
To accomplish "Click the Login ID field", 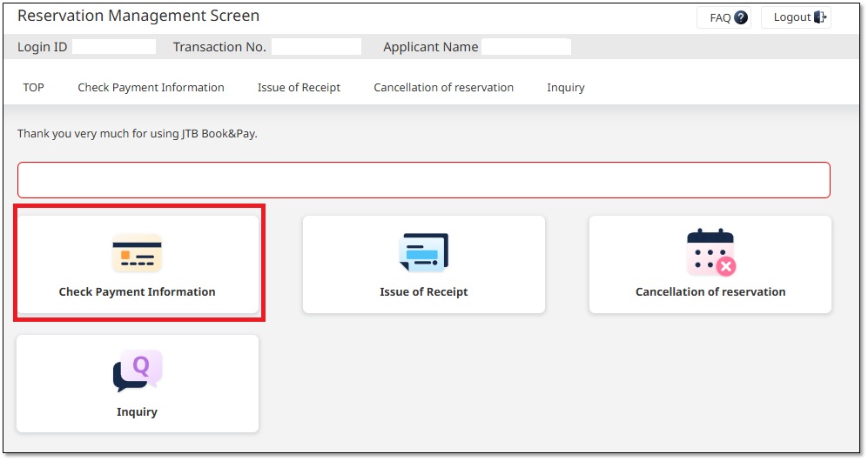I will [113, 47].
